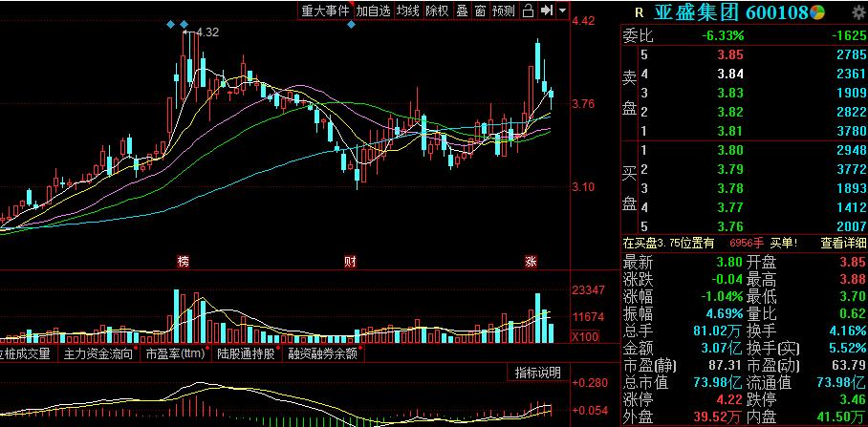868x427 pixels.
Task: Click sell level 3 price 3.83
Action: pos(730,93)
